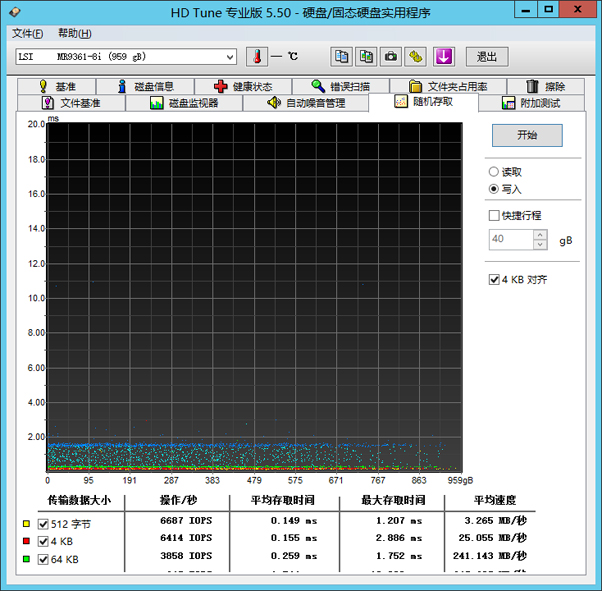Image resolution: width=602 pixels, height=591 pixels.
Task: Click the 平均存取时间 column header
Action: tap(283, 500)
